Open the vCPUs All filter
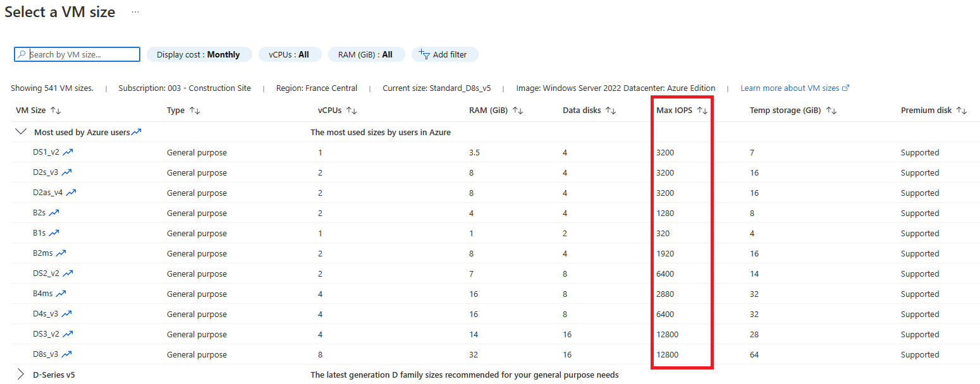Image resolution: width=980 pixels, height=384 pixels. pos(290,54)
